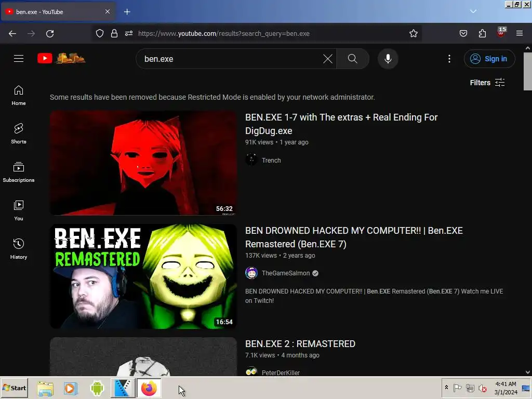Click the padlock site security icon
532x399 pixels.
point(114,33)
